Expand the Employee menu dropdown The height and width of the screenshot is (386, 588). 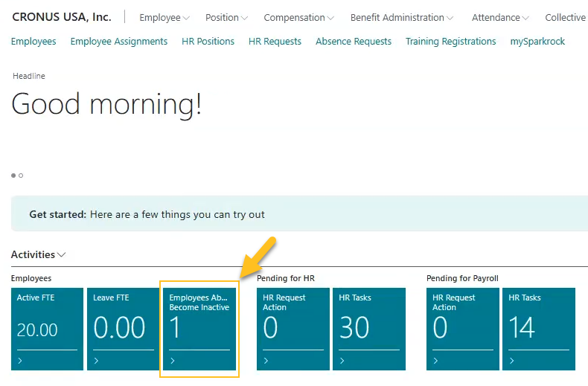(x=164, y=17)
